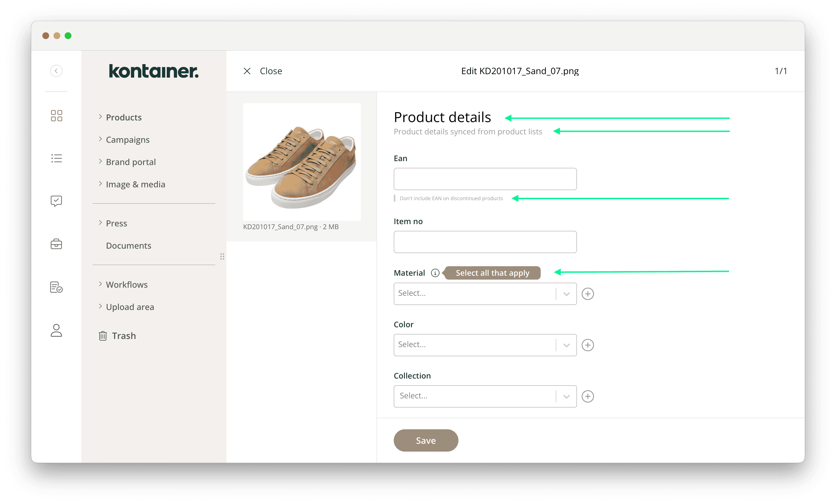This screenshot has width=836, height=504.
Task: Add a new Material option with plus button
Action: 588,294
